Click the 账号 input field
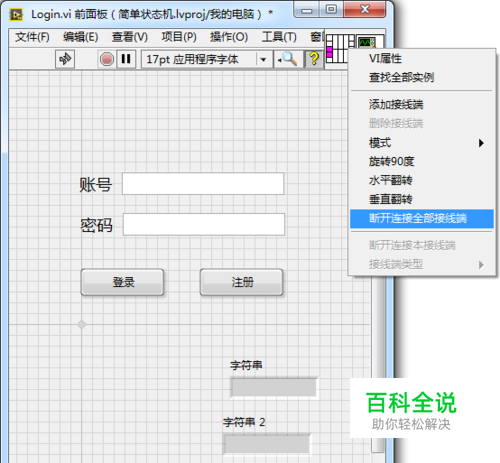This screenshot has width=500, height=463. [203, 184]
